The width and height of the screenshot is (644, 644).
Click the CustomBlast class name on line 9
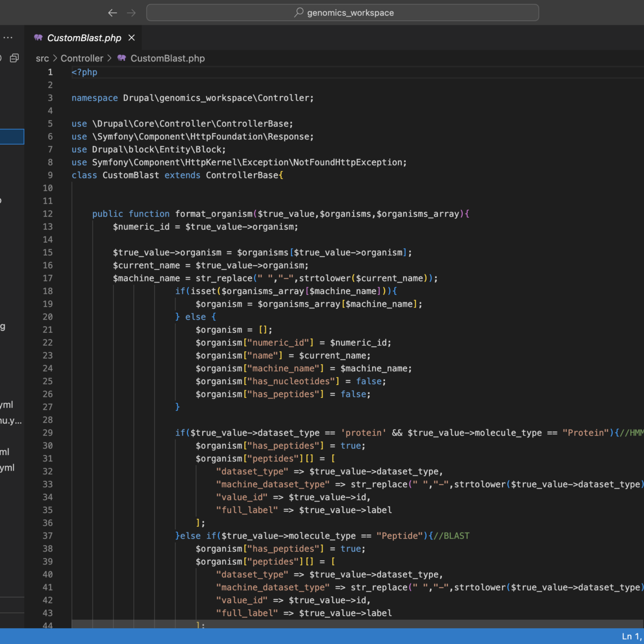coord(131,175)
